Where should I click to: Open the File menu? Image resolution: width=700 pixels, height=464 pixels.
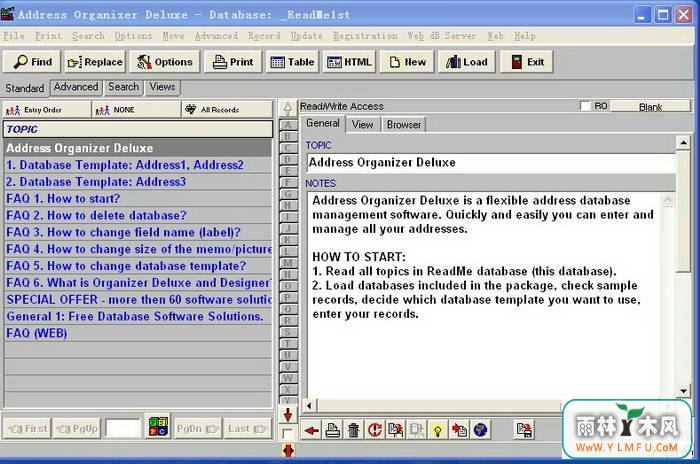click(x=13, y=36)
